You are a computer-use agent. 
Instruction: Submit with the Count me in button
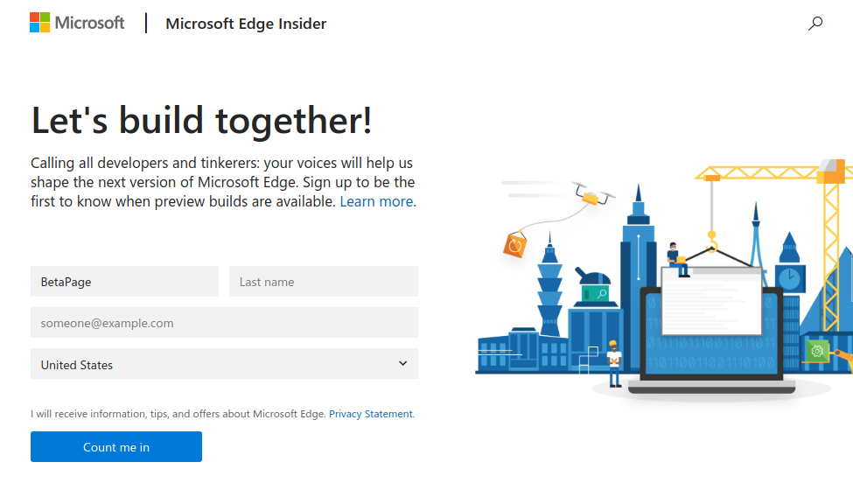[115, 447]
